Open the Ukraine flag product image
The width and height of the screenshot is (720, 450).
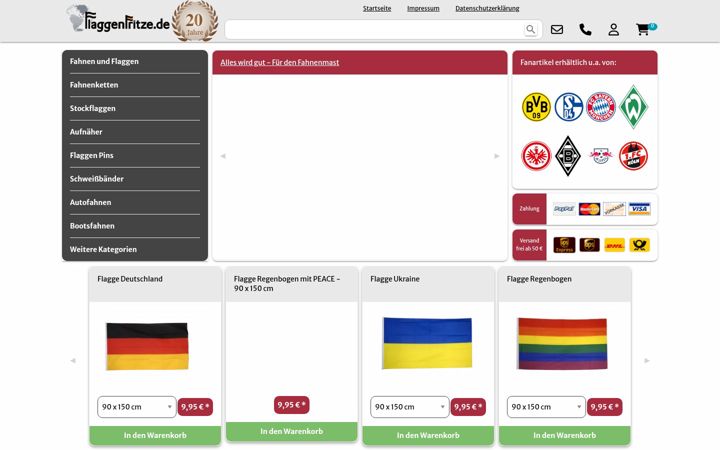[427, 343]
